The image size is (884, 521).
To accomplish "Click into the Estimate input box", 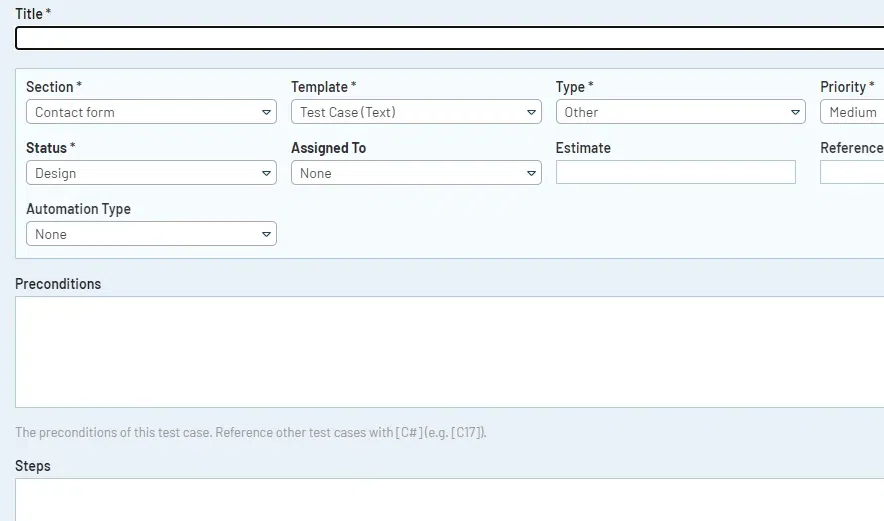I will [x=675, y=173].
